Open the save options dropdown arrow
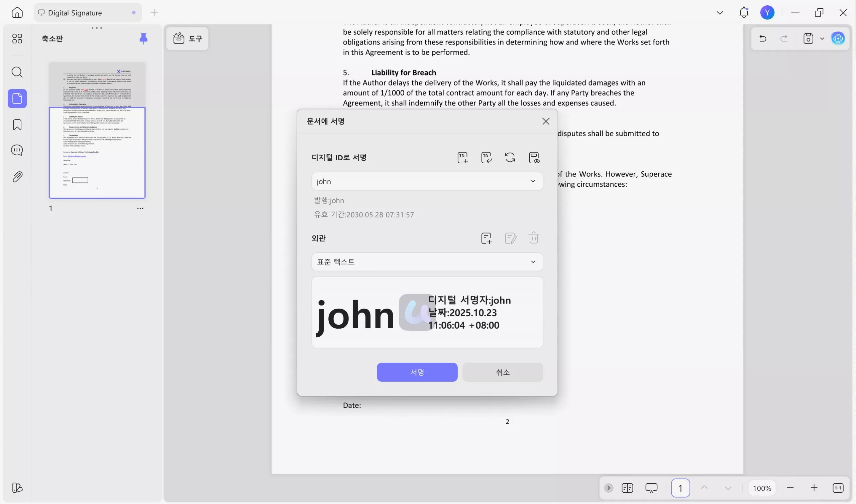Viewport: 856px width, 504px height. pos(822,39)
